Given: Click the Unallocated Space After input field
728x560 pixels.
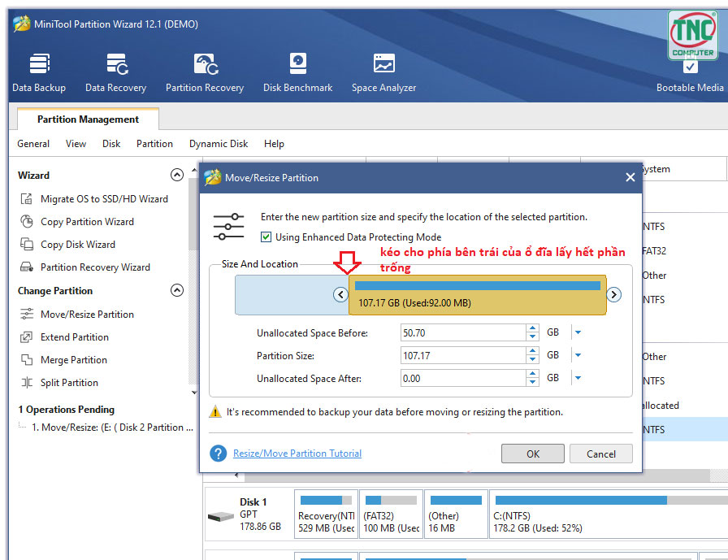Looking at the screenshot, I should [x=463, y=378].
